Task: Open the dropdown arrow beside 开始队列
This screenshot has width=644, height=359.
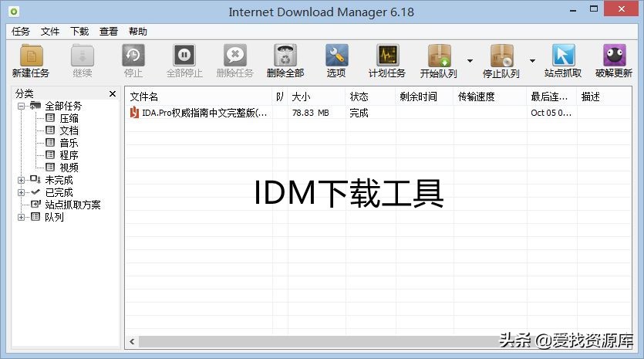Action: point(470,61)
